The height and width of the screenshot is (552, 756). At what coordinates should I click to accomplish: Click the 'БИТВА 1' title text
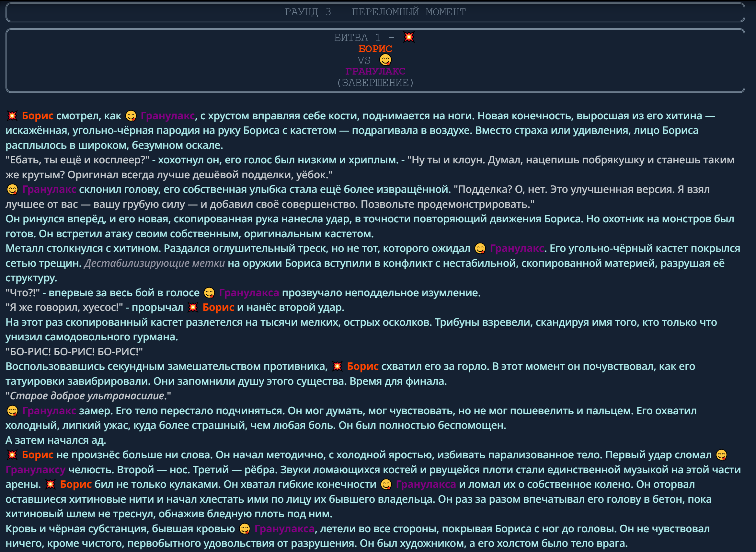click(357, 37)
